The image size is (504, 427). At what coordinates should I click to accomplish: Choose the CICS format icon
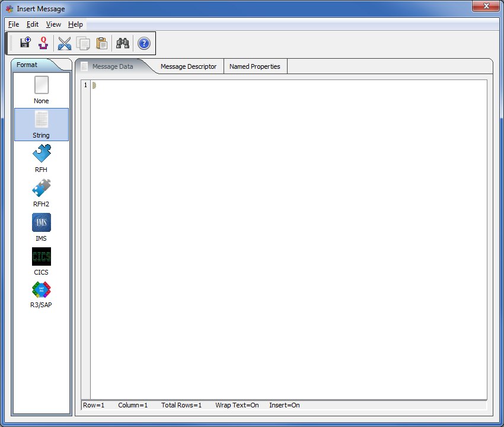click(42, 262)
